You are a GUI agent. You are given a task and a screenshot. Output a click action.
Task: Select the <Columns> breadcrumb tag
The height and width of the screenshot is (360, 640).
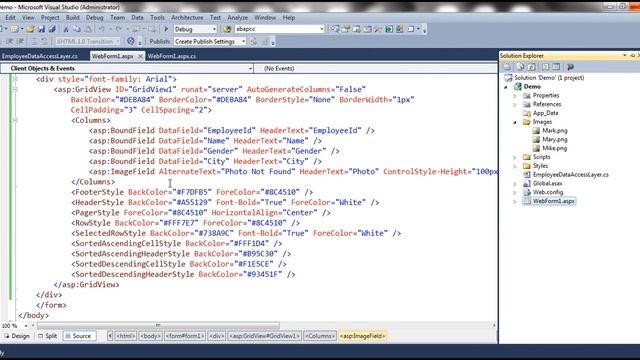tap(320, 336)
